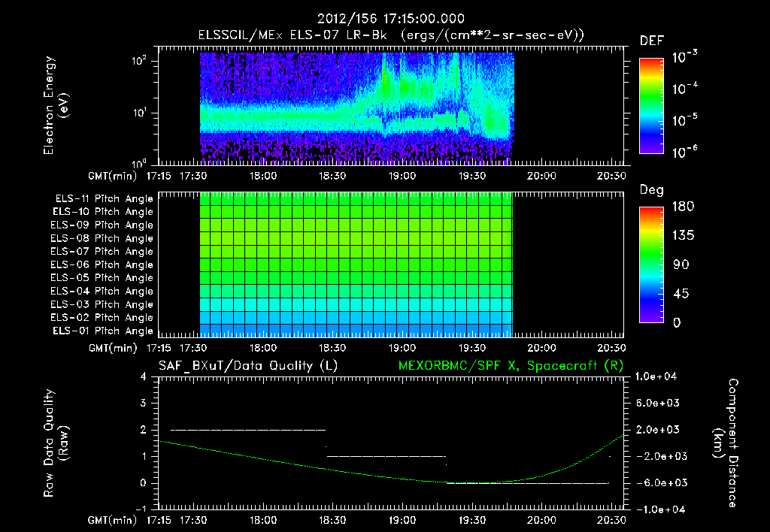
Task: Select the ELS-01 Pitch Angle row label
Action: 103,331
